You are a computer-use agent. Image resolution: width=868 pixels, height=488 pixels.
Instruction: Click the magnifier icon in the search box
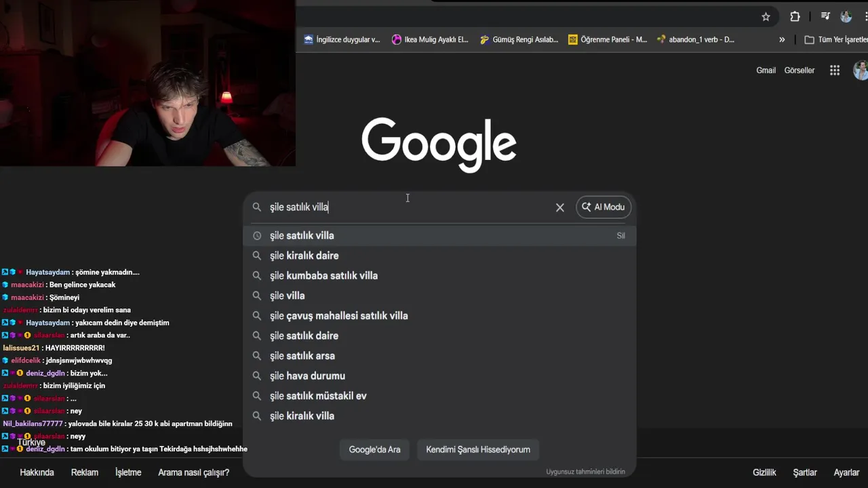click(257, 207)
